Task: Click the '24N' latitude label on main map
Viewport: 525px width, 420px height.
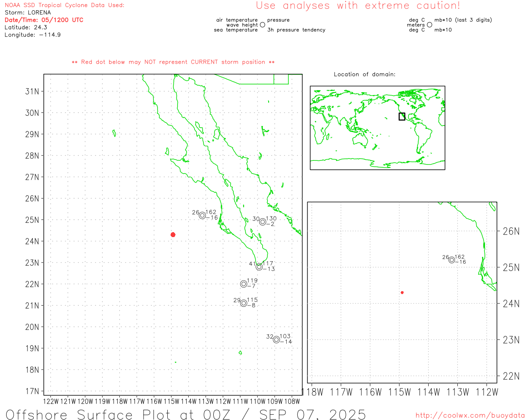Action: tap(32, 241)
